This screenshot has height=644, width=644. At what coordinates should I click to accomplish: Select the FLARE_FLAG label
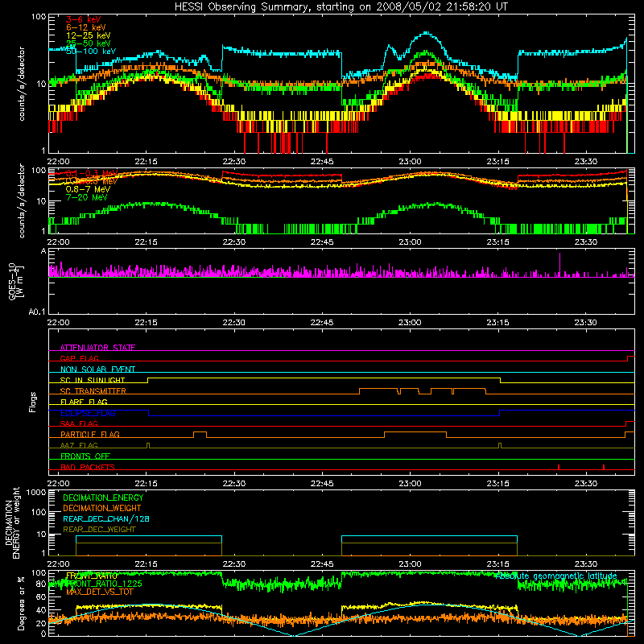tap(84, 402)
